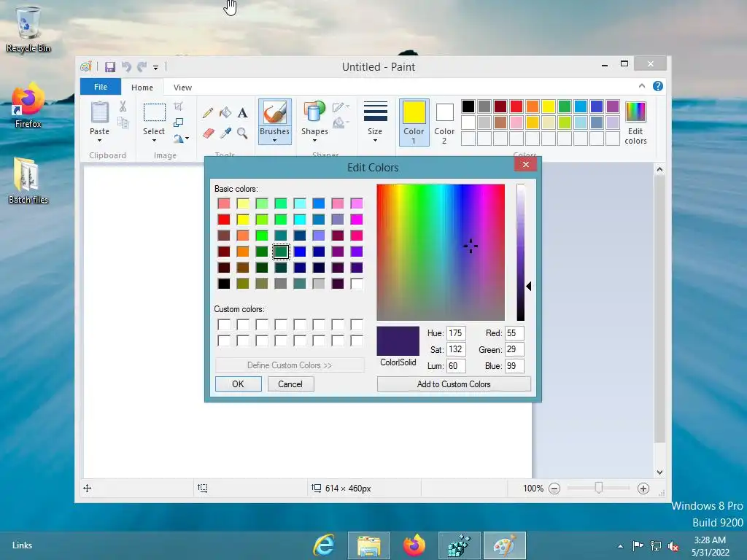Viewport: 747px width, 560px height.
Task: Click the Sat value field
Action: click(x=456, y=349)
